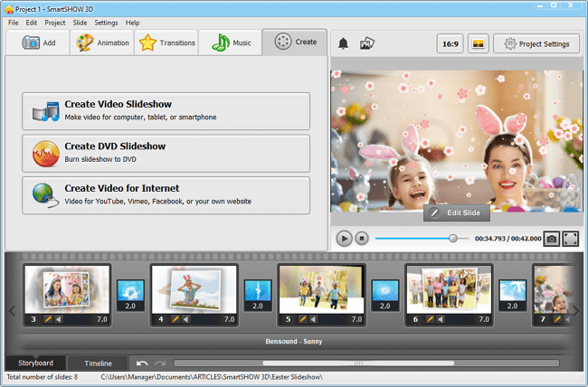Redo the last action
Viewport: 588px width, 387px height.
click(160, 363)
